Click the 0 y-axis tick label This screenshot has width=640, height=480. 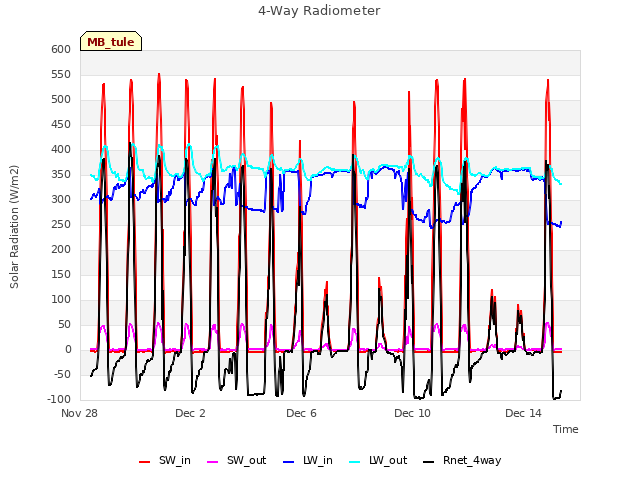click(68, 349)
